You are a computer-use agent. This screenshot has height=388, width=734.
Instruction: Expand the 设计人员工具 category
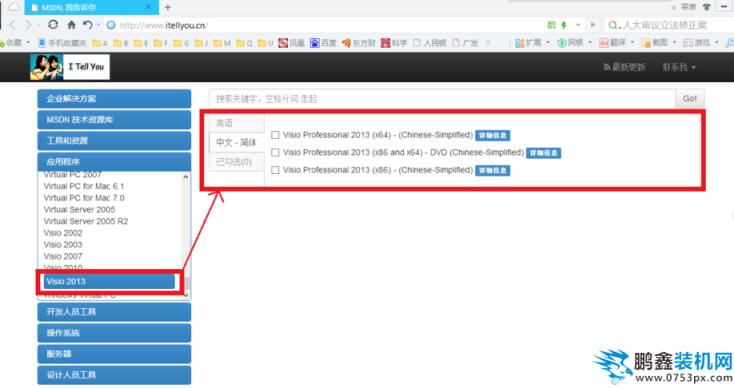(x=114, y=375)
